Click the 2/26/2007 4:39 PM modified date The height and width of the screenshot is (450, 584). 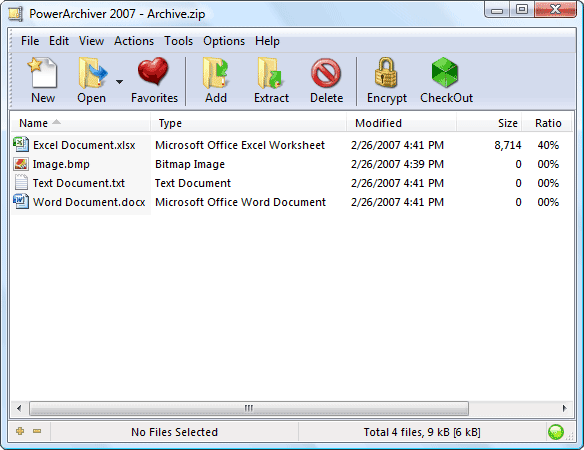click(397, 164)
